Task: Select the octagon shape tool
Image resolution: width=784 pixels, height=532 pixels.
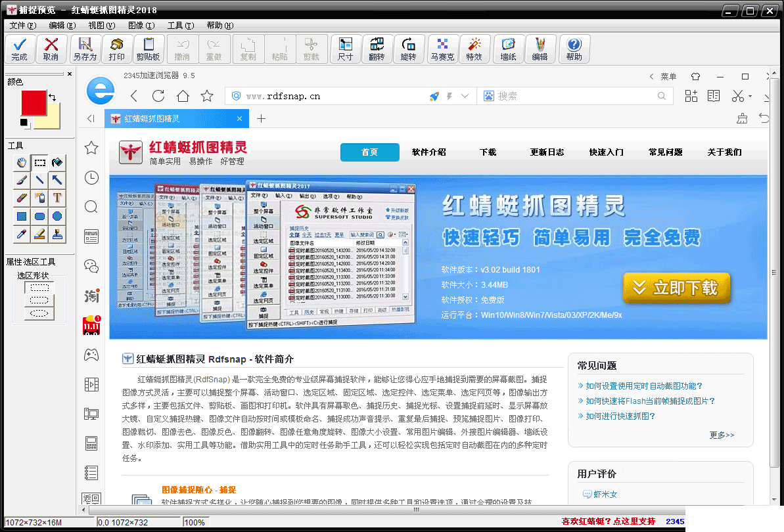Action: 57,216
